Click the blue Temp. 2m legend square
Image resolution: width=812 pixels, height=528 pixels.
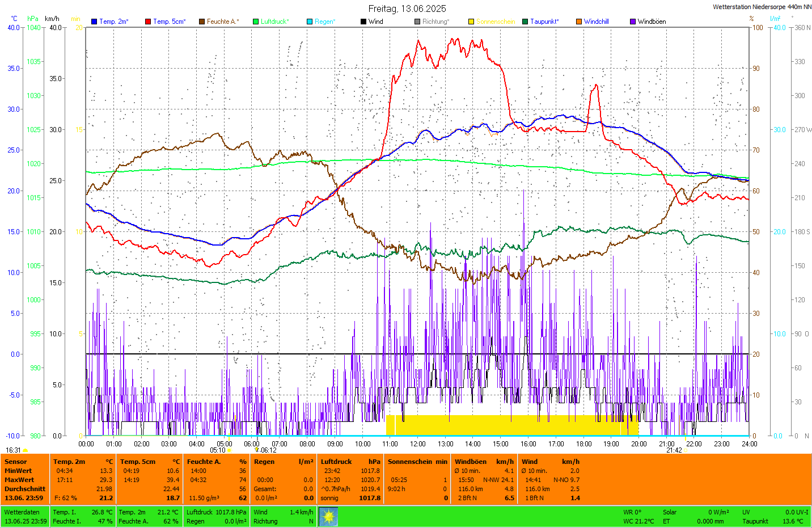[x=94, y=22]
